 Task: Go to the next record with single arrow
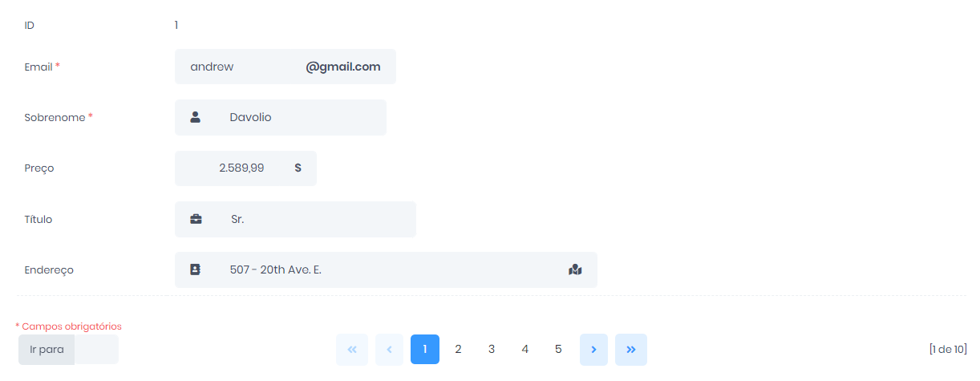[x=593, y=350]
